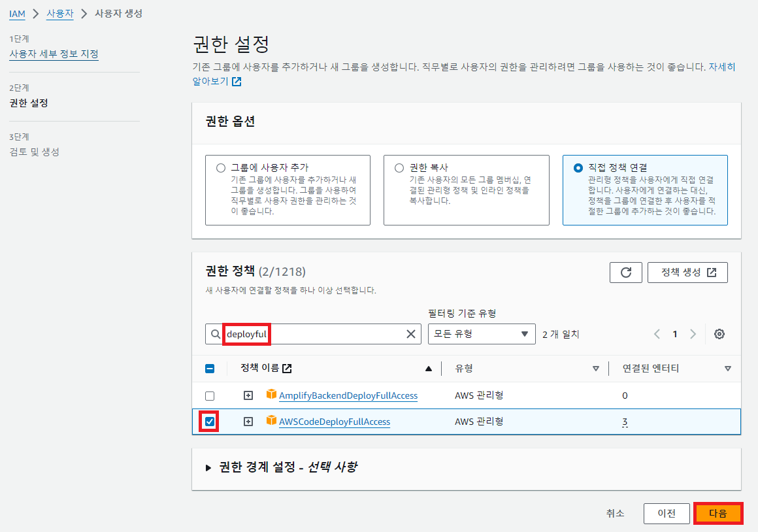Screen dimensions: 758x532
Task: Clear the policy search with X icon
Action: (411, 334)
